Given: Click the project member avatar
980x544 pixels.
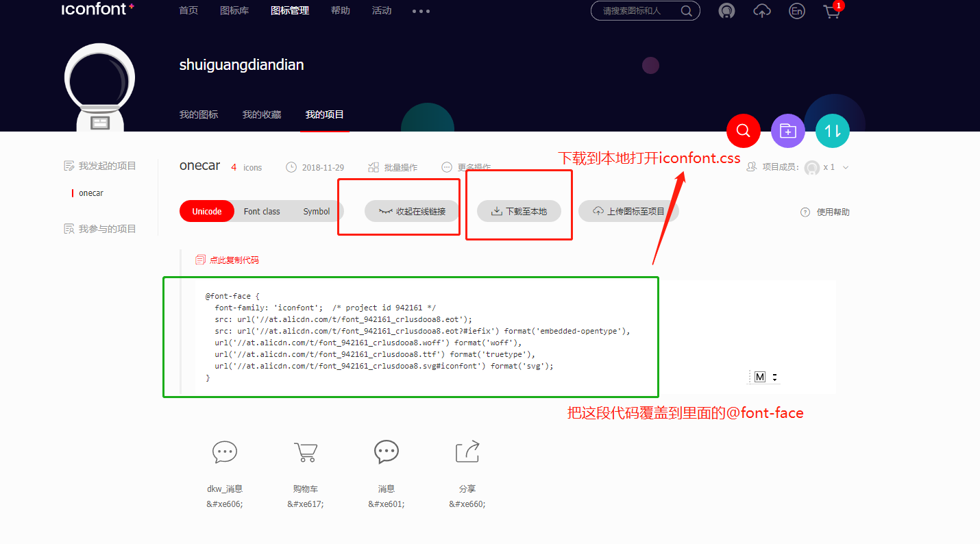Looking at the screenshot, I should 812,167.
